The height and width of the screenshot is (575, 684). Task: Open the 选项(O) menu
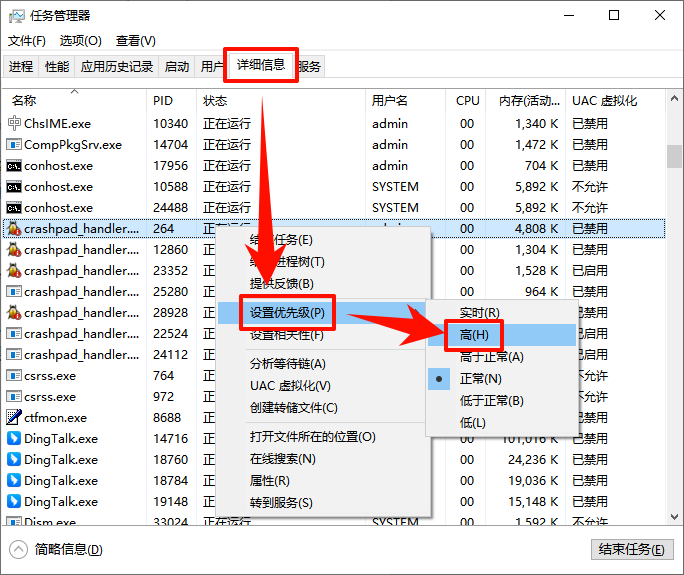[x=81, y=41]
